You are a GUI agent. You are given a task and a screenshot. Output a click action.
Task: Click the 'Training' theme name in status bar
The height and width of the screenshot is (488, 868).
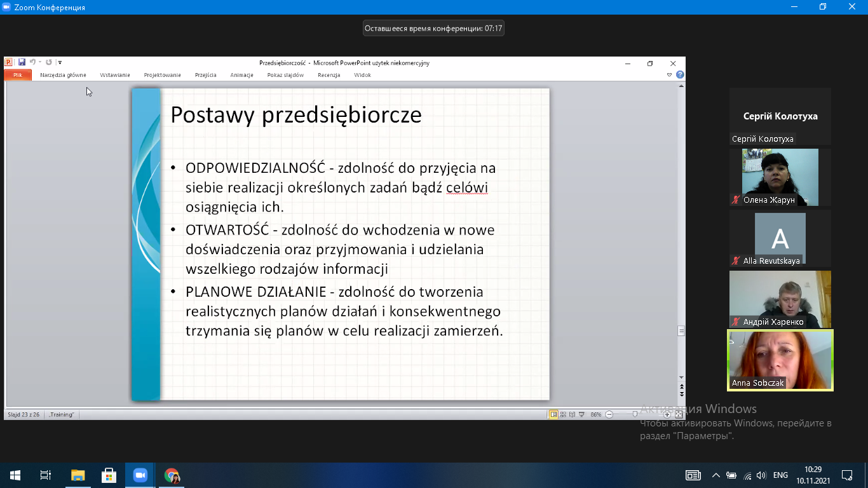(x=62, y=414)
